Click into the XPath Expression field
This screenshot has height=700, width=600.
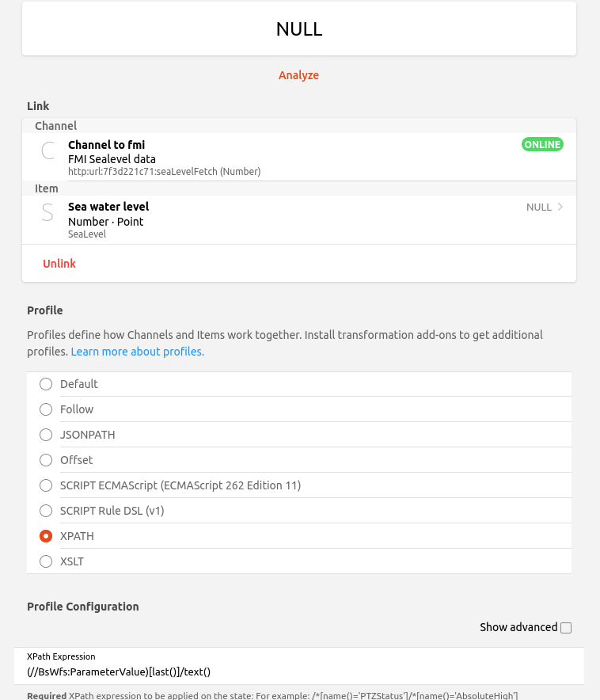click(x=299, y=671)
